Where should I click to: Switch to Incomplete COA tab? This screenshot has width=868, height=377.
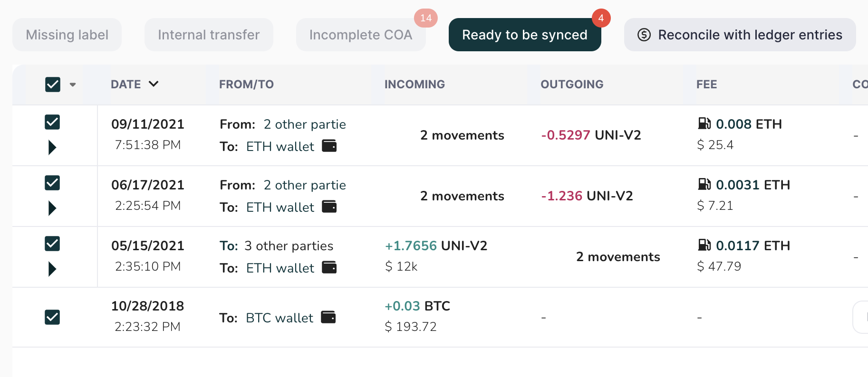coord(361,35)
